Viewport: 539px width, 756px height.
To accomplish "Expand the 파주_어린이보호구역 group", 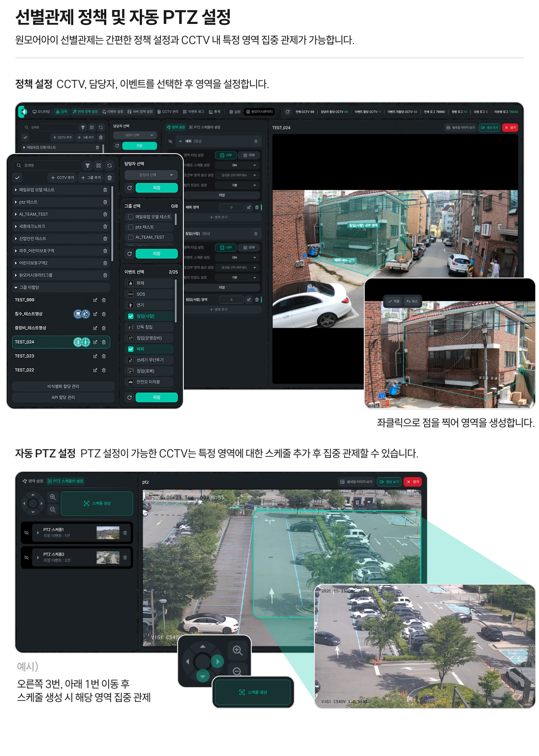I will (16, 251).
